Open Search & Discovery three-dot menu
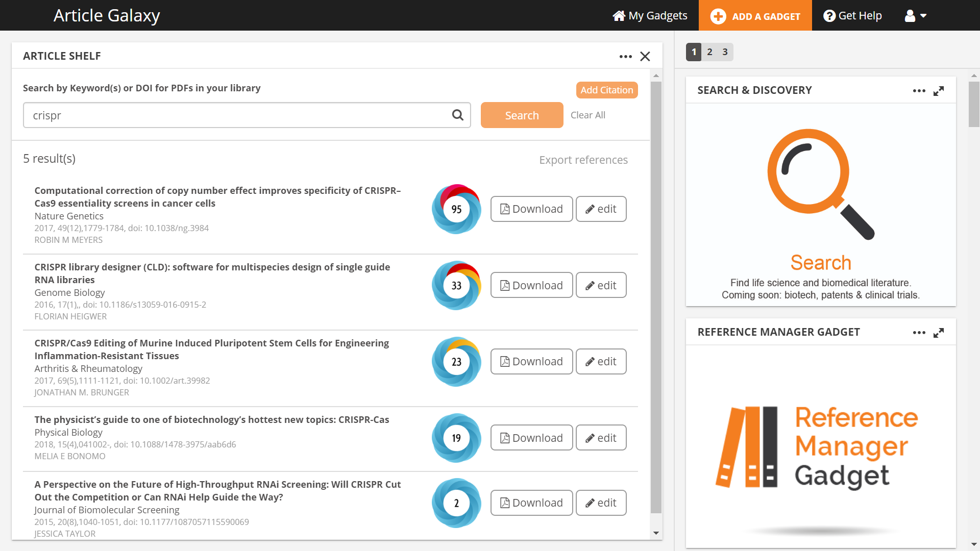 tap(919, 91)
